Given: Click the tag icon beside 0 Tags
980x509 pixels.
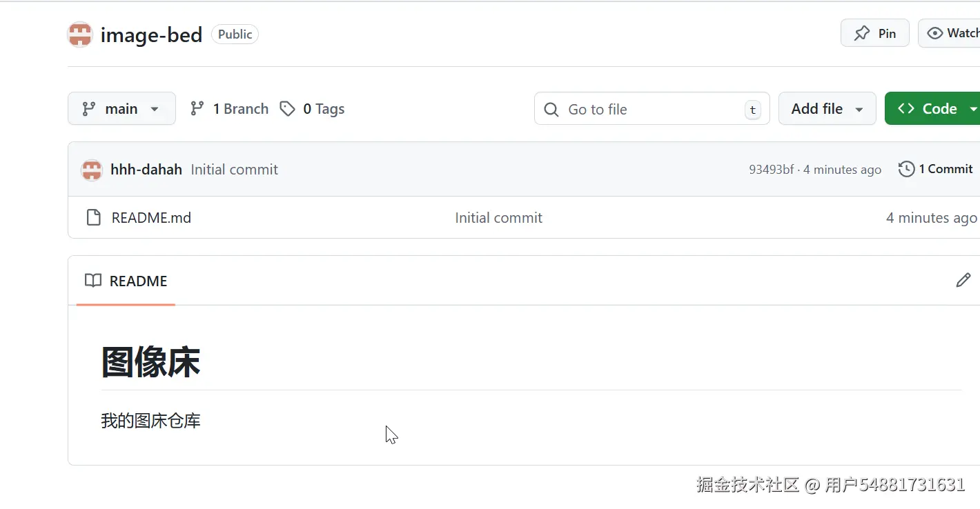Looking at the screenshot, I should tap(287, 109).
